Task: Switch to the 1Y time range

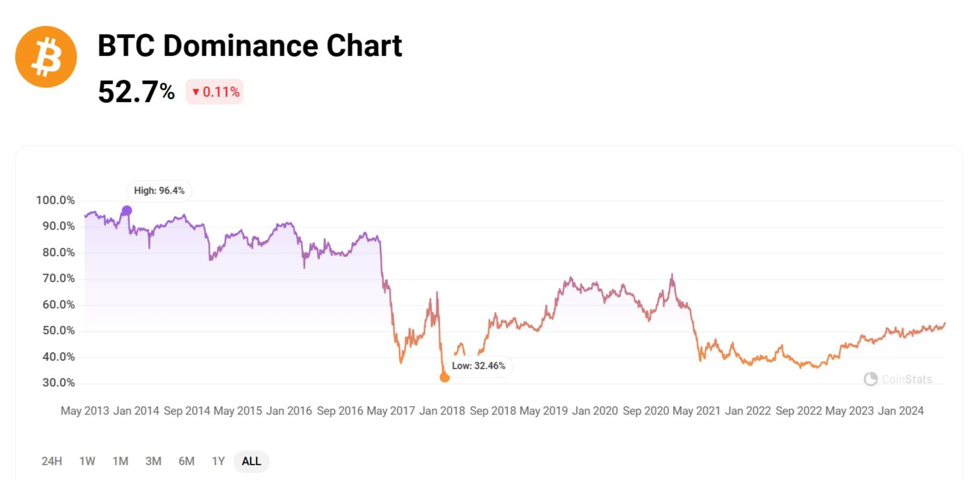Action: pyautogui.click(x=218, y=461)
